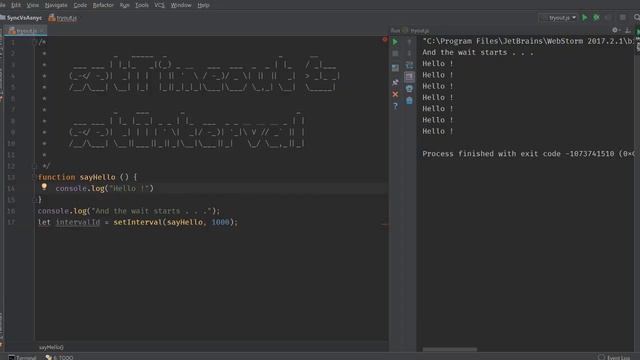Open the View menu
This screenshot has width=640, height=360.
33,5
